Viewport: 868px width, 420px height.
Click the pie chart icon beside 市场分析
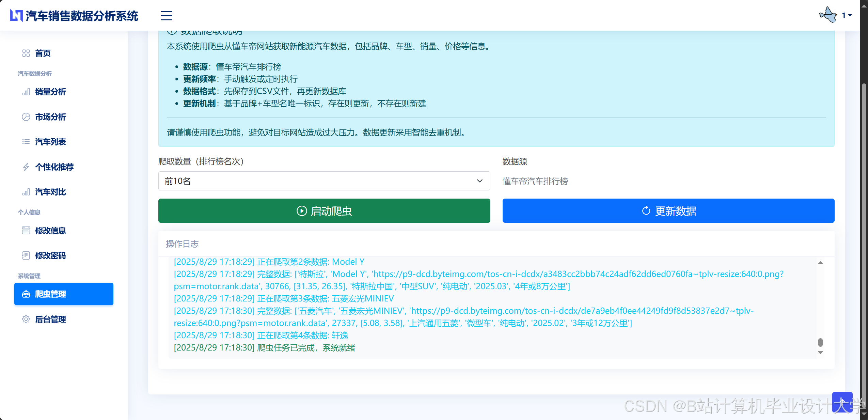pos(26,117)
